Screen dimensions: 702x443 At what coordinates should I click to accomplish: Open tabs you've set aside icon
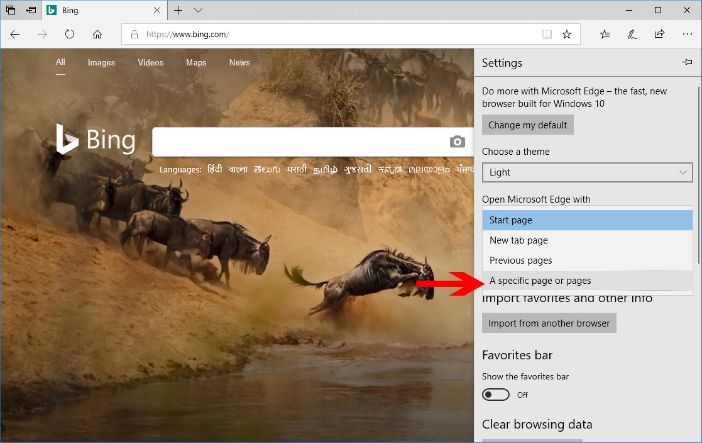click(x=10, y=10)
